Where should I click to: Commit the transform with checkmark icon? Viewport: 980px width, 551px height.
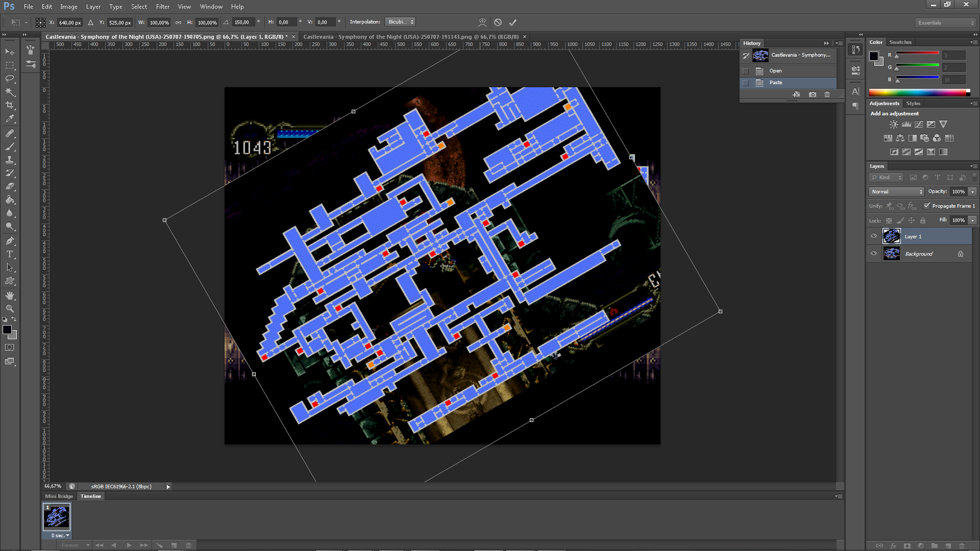513,22
